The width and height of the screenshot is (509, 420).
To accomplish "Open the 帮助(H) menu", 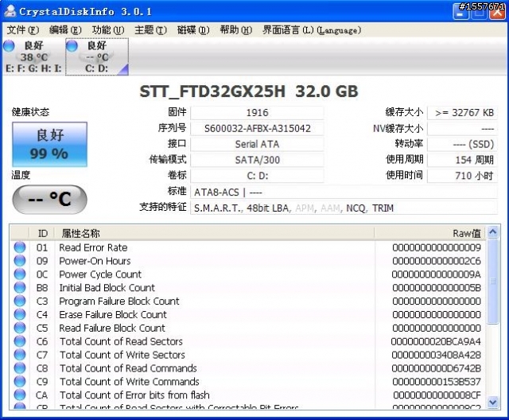I will (x=236, y=30).
